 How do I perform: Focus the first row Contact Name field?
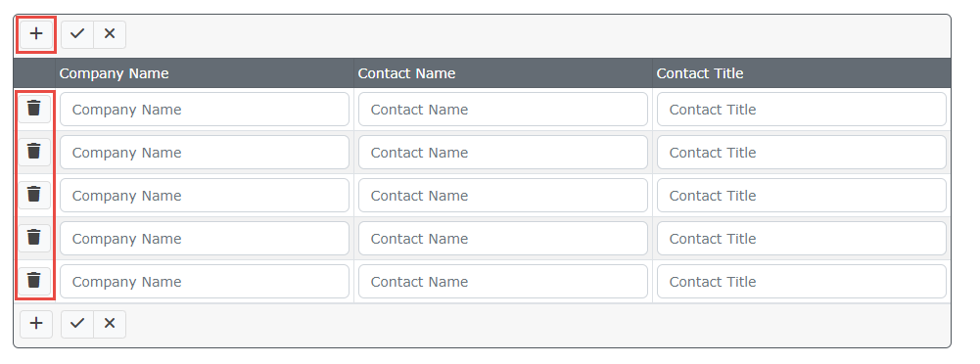[503, 110]
